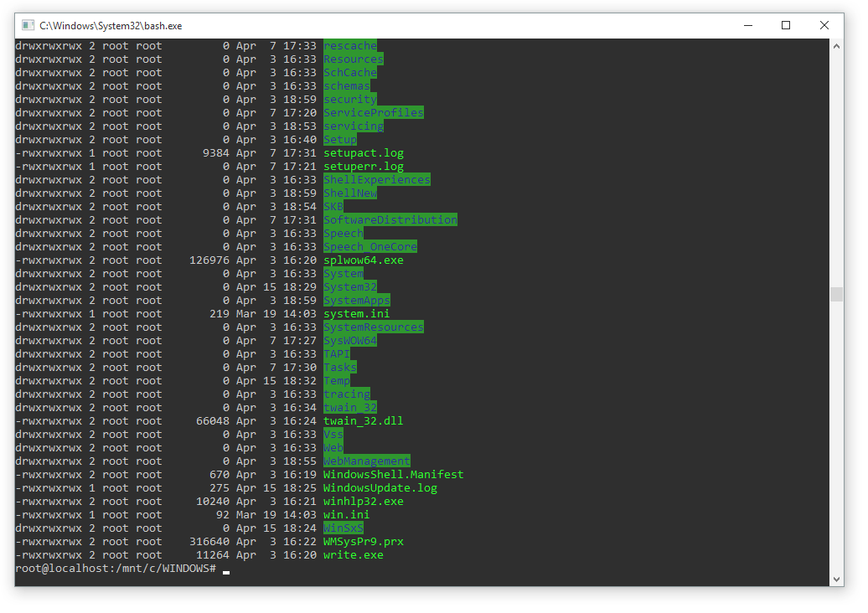This screenshot has width=868, height=613.
Task: Close the bash.exe terminal window
Action: click(824, 26)
